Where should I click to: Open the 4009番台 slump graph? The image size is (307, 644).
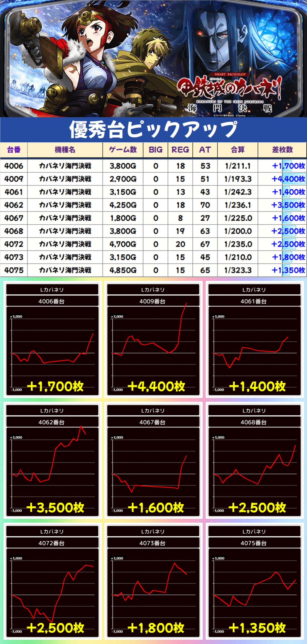153,351
